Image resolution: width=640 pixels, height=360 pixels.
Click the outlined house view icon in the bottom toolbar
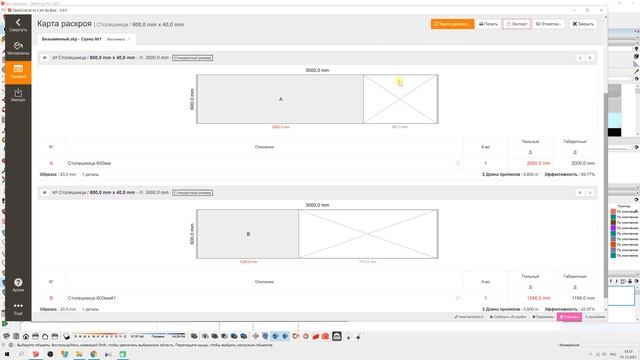click(45, 336)
